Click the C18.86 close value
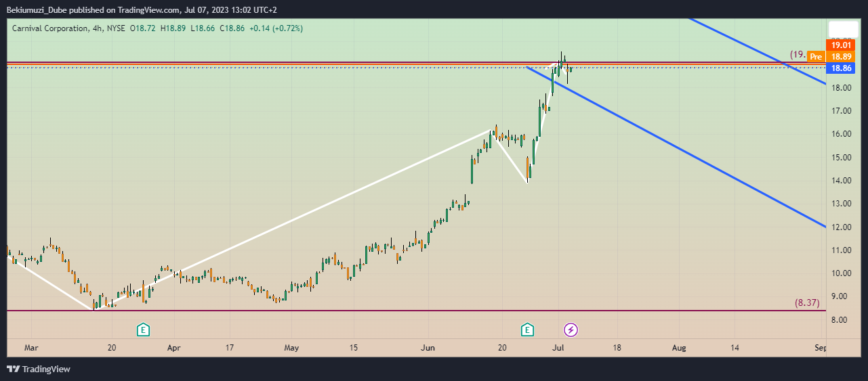This screenshot has height=381, width=868. tap(232, 28)
